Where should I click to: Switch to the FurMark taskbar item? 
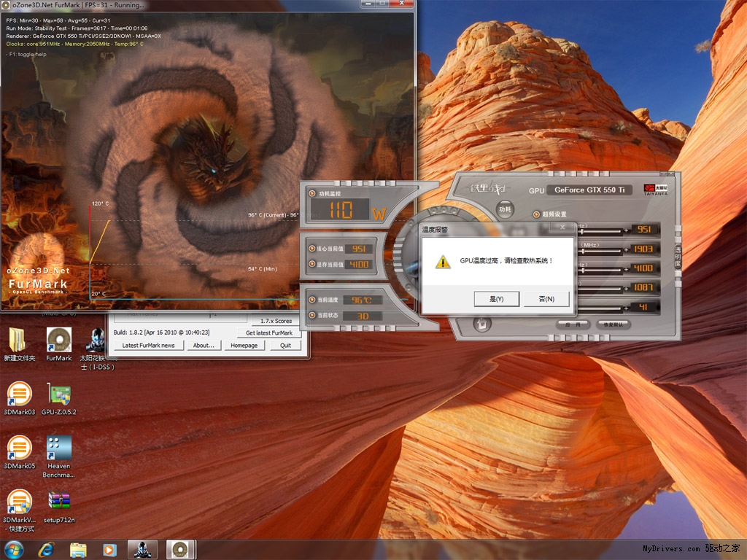[181, 550]
